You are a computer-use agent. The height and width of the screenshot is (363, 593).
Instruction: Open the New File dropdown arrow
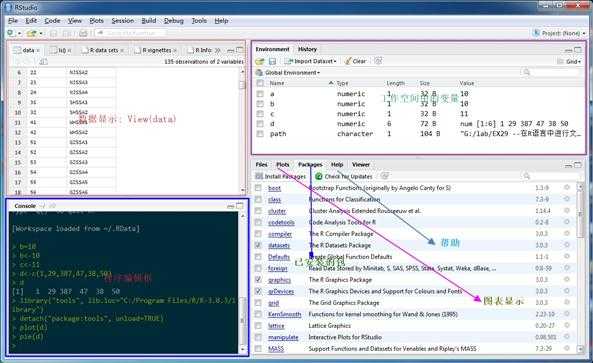pos(19,34)
